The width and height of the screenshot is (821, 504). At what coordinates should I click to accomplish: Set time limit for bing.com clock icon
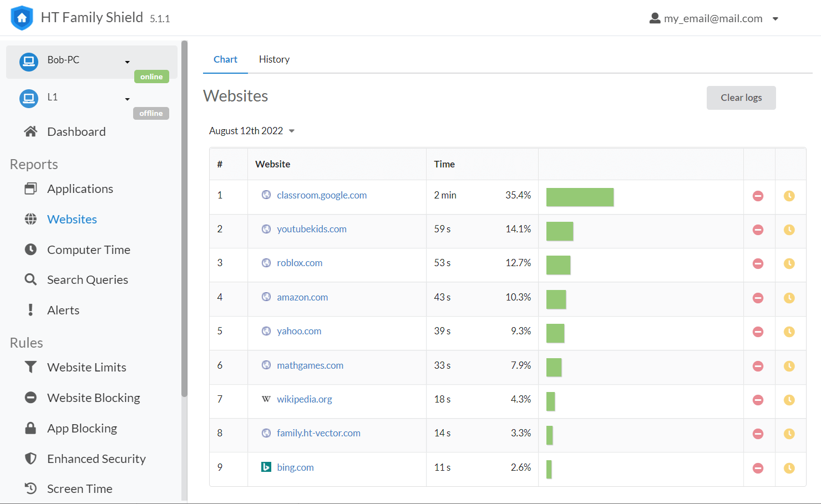[789, 468]
